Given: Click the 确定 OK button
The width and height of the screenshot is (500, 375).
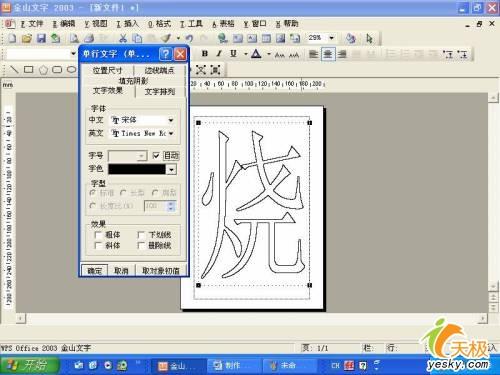Looking at the screenshot, I should click(94, 271).
